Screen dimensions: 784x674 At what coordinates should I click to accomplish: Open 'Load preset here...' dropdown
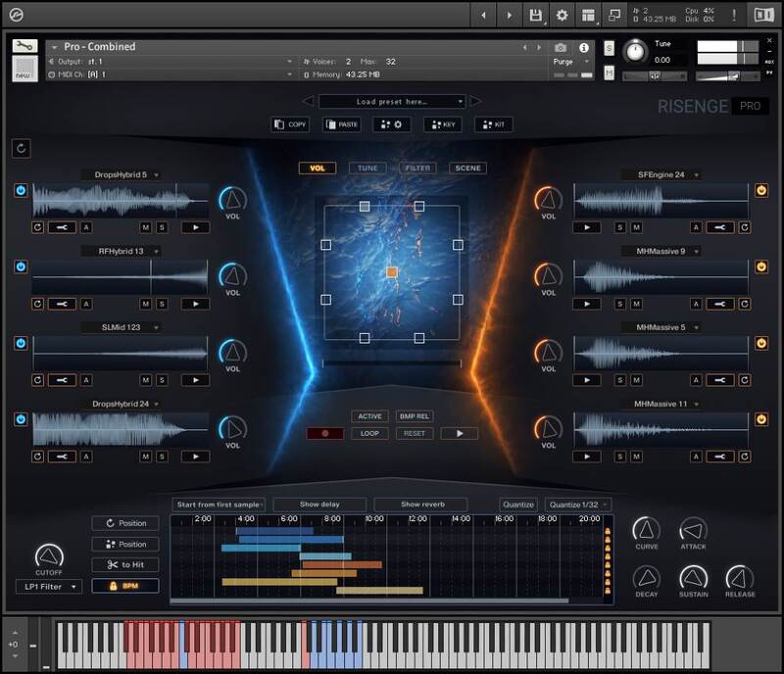(x=392, y=101)
